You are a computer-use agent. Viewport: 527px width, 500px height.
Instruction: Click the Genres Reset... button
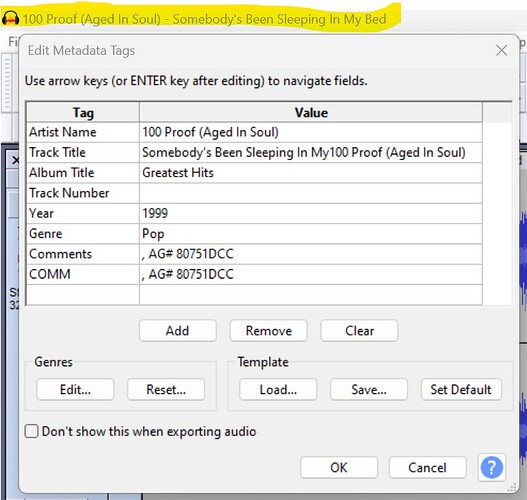166,389
